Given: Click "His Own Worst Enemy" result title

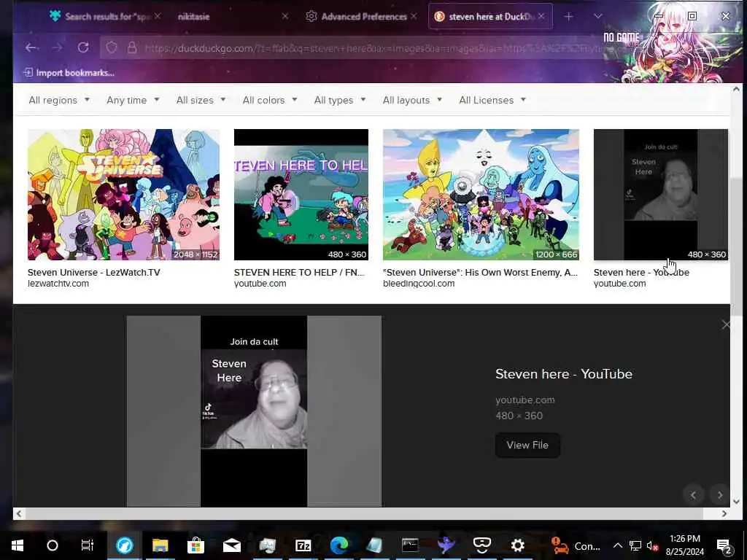Looking at the screenshot, I should 480,273.
